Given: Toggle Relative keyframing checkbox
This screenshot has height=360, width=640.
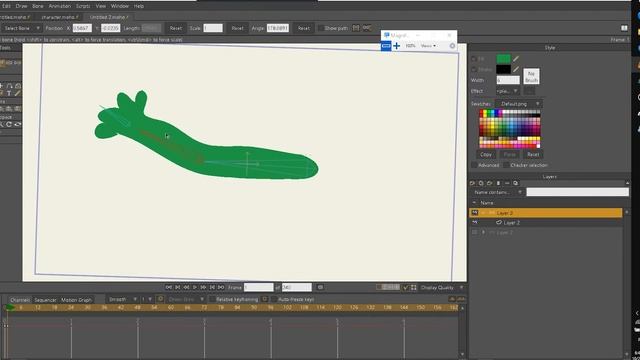Looking at the screenshot, I should tap(212, 299).
